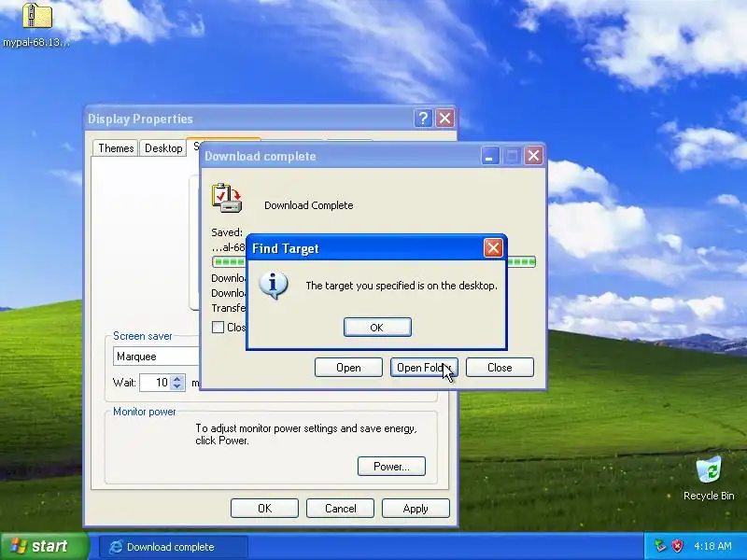Click OK in Display Properties
This screenshot has width=747, height=560.
264,508
